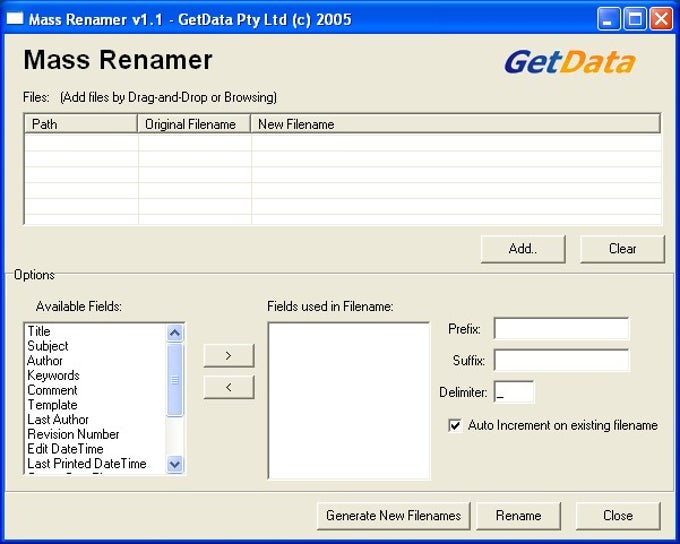Viewport: 680px width, 544px height.
Task: Remove field with < button
Action: point(229,387)
